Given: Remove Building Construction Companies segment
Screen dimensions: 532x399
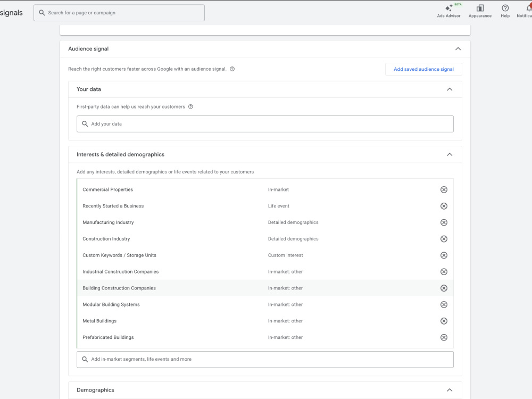Looking at the screenshot, I should 444,288.
